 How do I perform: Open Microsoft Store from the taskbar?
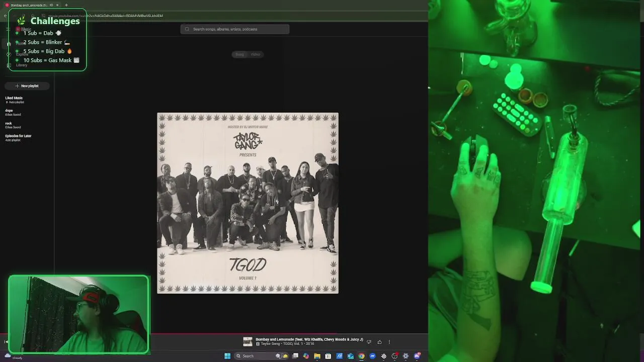[328, 356]
